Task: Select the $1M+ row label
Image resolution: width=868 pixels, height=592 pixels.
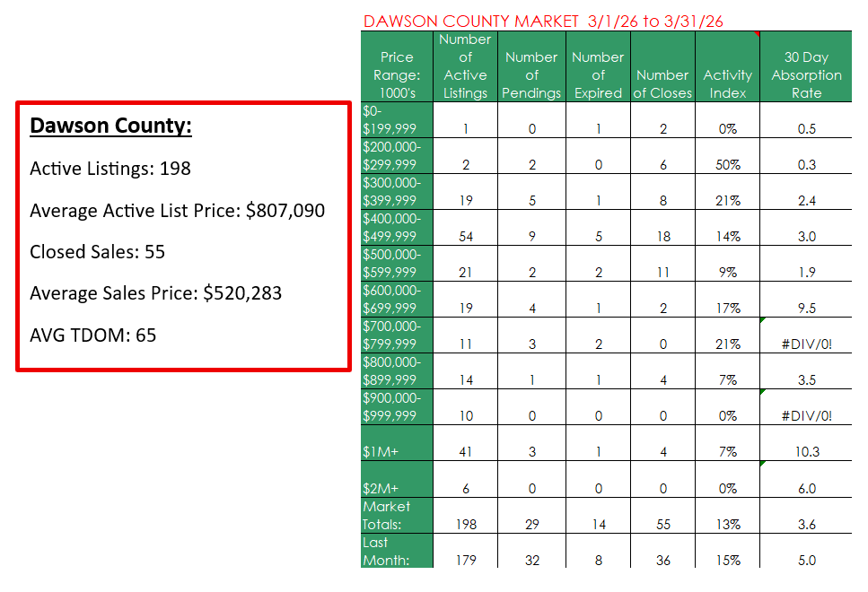Action: (x=375, y=452)
